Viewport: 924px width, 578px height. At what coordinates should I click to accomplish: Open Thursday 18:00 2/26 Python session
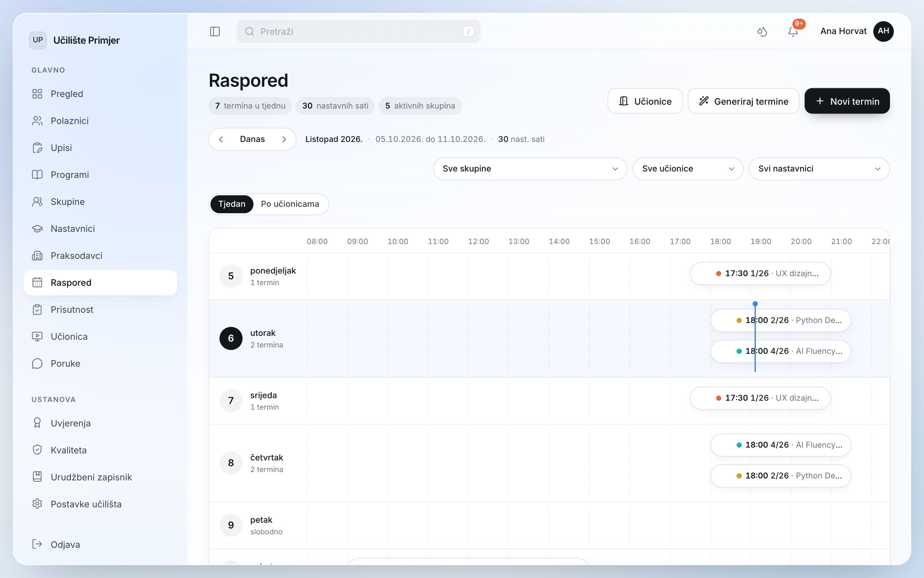click(780, 476)
